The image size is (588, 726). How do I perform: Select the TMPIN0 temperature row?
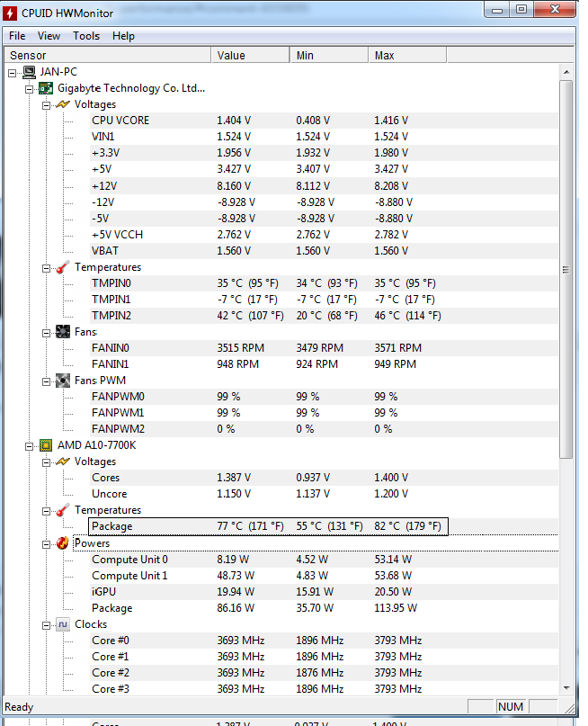coord(325,283)
